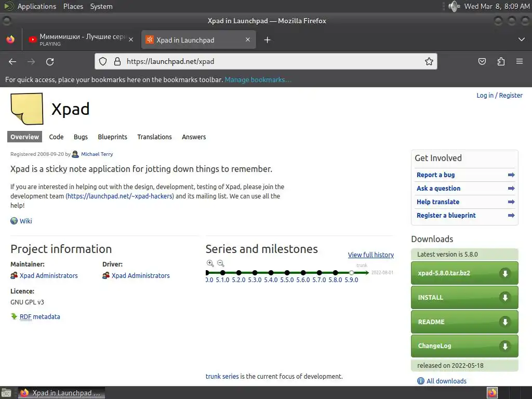Click the GNU GPL v3 licence text
Viewport: 532px width, 399px height.
(x=27, y=302)
